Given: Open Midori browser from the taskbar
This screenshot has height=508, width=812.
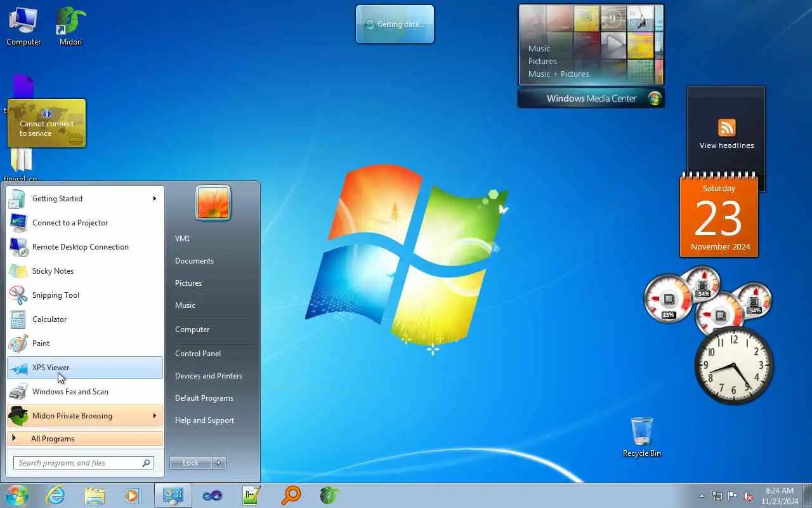Looking at the screenshot, I should coord(330,495).
